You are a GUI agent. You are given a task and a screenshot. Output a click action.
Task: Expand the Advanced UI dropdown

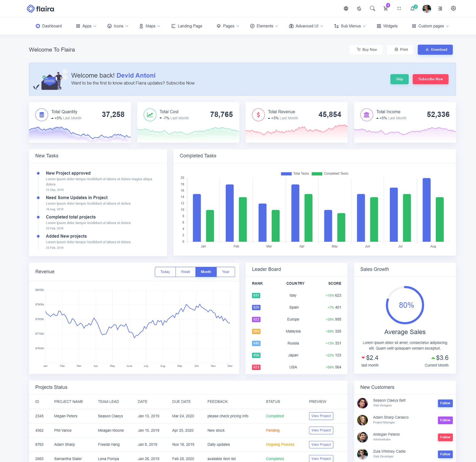pos(306,26)
